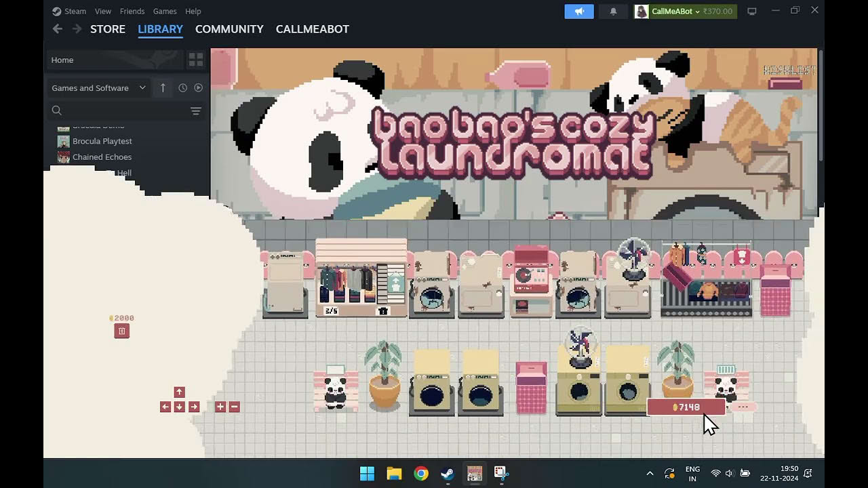The height and width of the screenshot is (488, 868).
Task: Click the trash delete button in the game
Action: (122, 331)
